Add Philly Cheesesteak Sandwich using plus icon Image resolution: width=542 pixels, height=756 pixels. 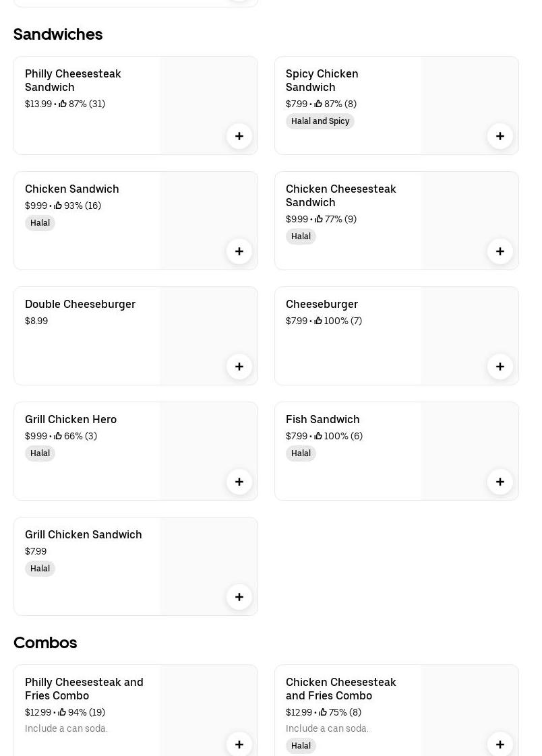pyautogui.click(x=239, y=136)
